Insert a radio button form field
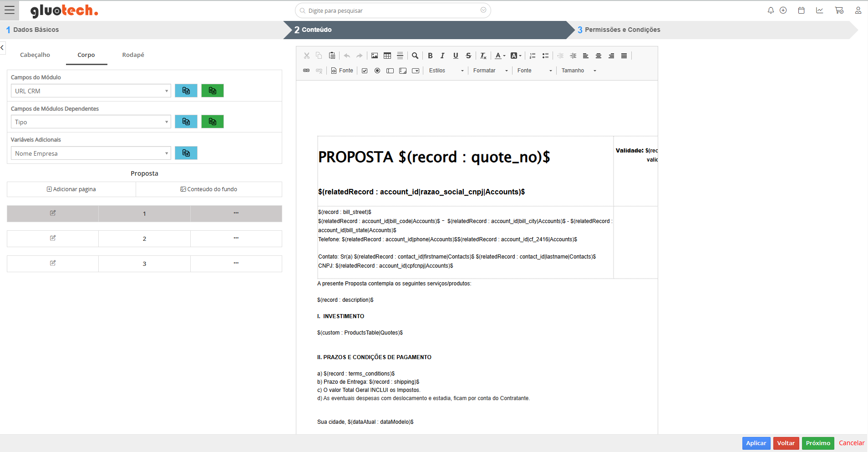This screenshot has width=868, height=452. tap(377, 71)
